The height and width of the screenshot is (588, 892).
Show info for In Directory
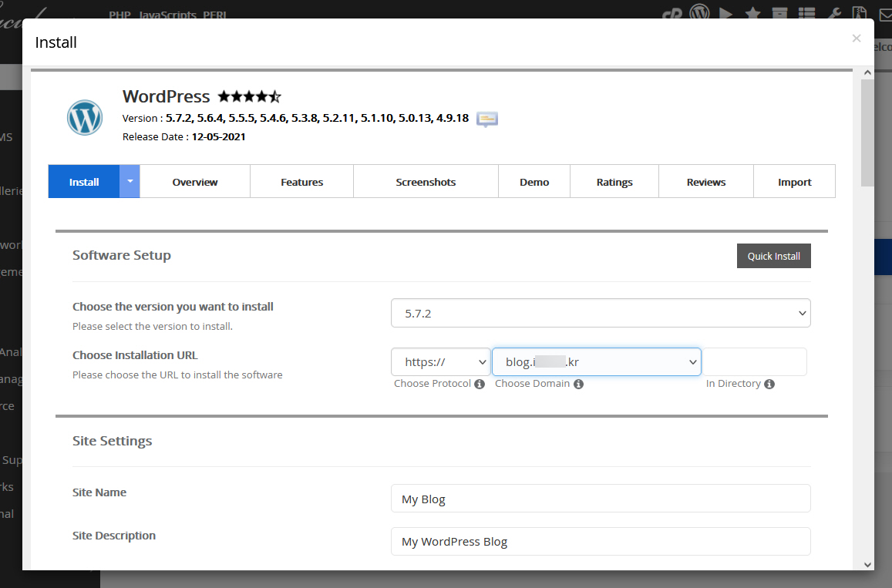[769, 384]
